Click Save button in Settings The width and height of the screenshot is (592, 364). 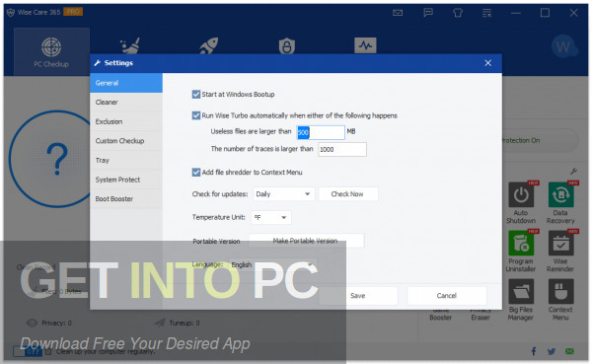click(358, 296)
